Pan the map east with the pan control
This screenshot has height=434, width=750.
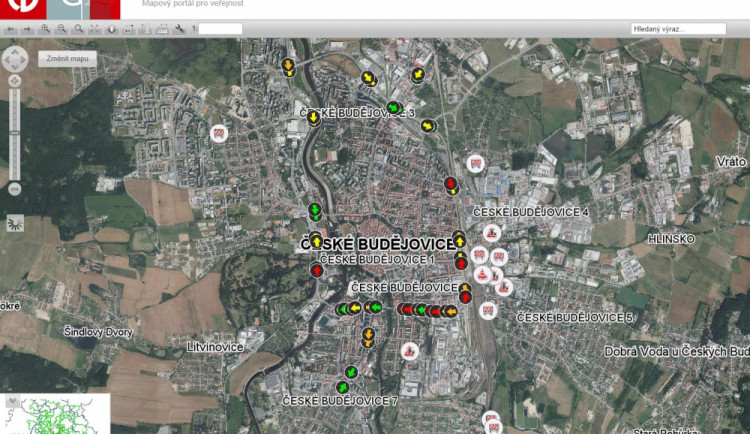[23, 59]
